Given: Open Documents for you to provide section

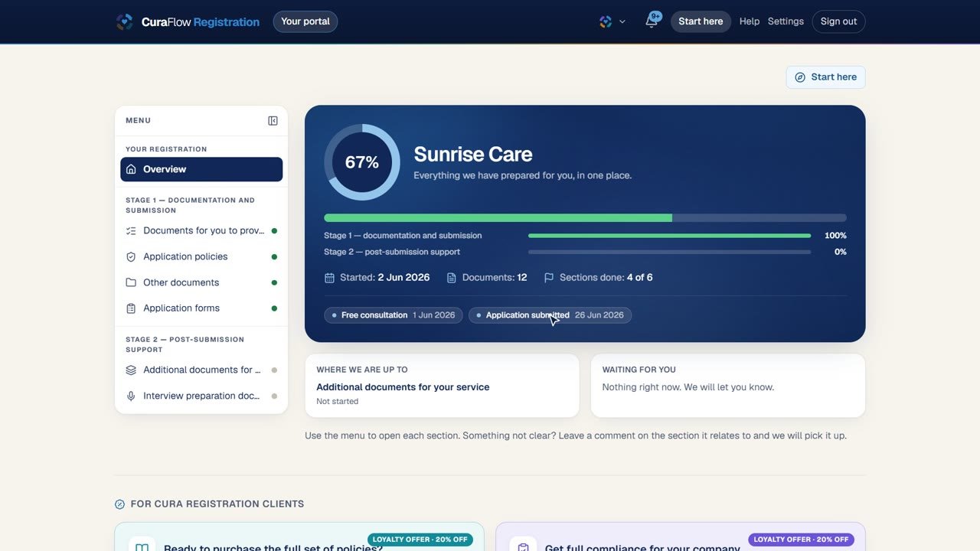Looking at the screenshot, I should coord(201,230).
